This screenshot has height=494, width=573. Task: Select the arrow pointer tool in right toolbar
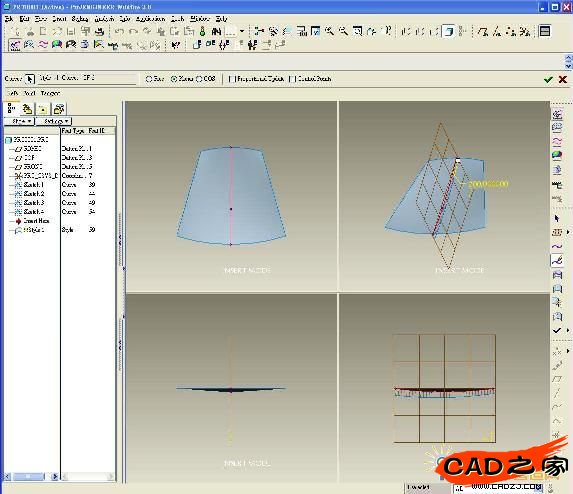pos(557,218)
